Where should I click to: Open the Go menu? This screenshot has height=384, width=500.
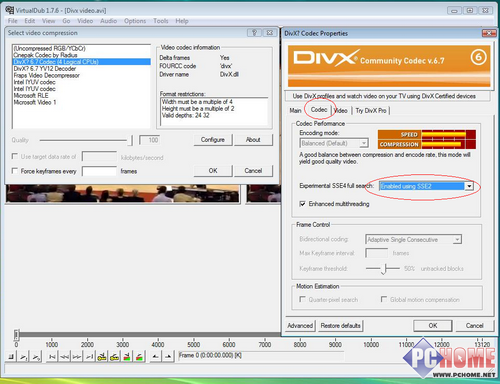pyautogui.click(x=66, y=21)
